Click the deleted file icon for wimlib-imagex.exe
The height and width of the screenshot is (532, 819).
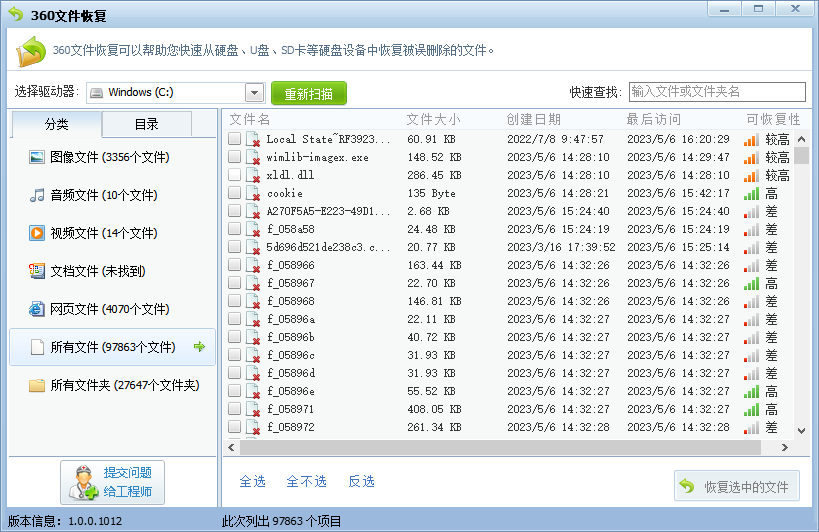click(253, 157)
